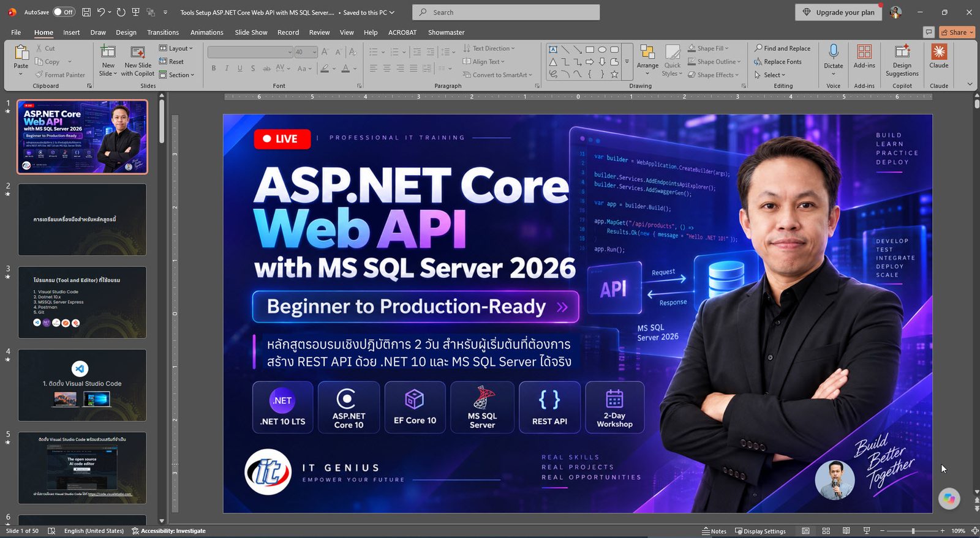Click the zoom slider handle

point(913,531)
